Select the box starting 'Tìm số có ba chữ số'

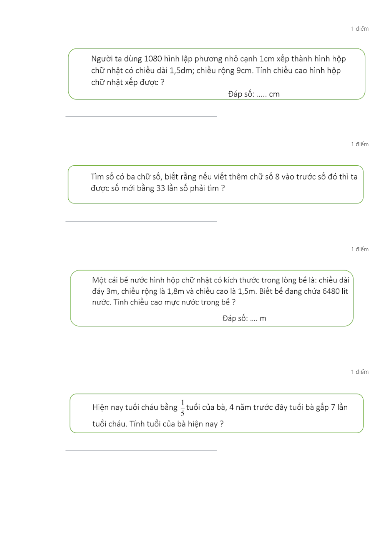click(216, 184)
